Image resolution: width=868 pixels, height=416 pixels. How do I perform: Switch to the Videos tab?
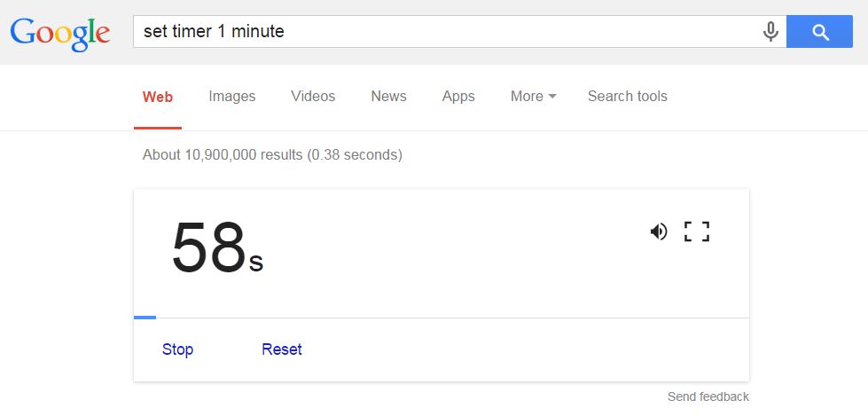[x=313, y=97]
